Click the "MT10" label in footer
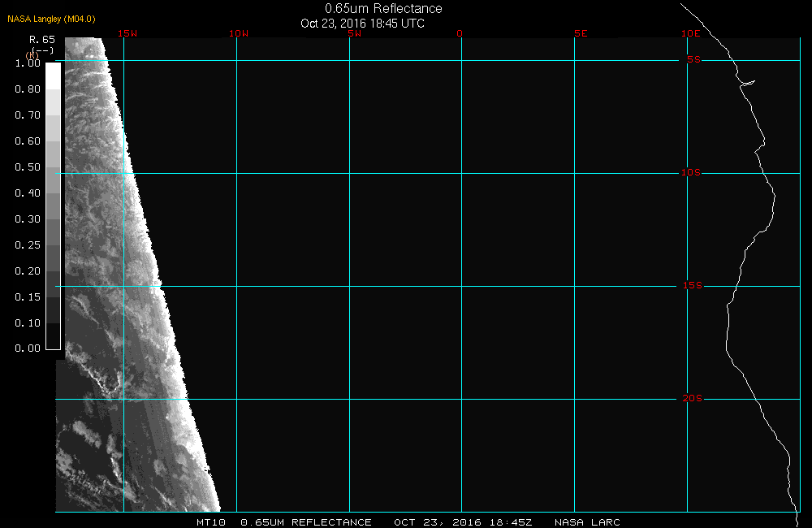Image resolution: width=812 pixels, height=528 pixels. click(212, 522)
